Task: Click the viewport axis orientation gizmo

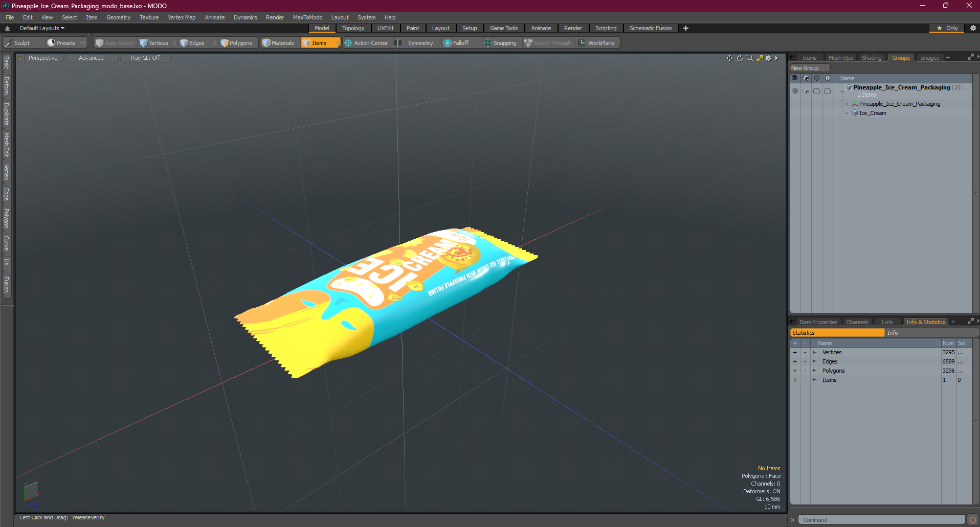Action: [31, 493]
